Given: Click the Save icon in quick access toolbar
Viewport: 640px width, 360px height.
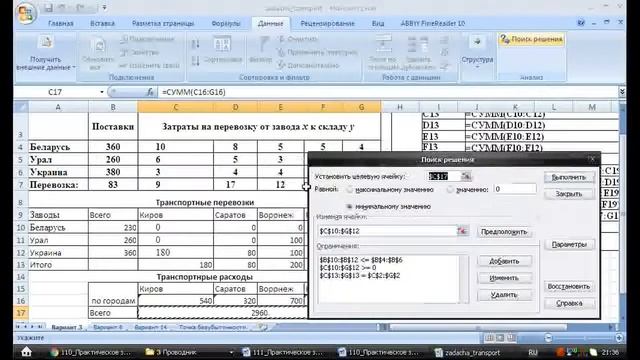Looking at the screenshot, I should click(x=49, y=8).
